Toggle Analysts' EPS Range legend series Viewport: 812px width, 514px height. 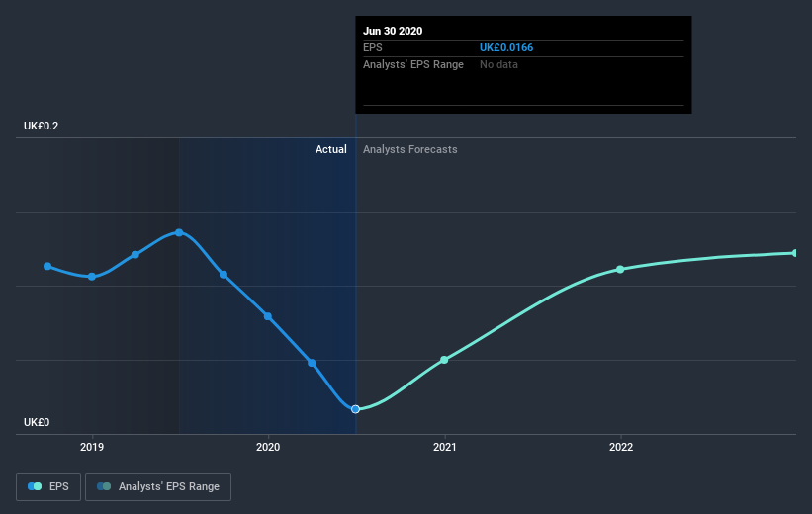pyautogui.click(x=158, y=486)
